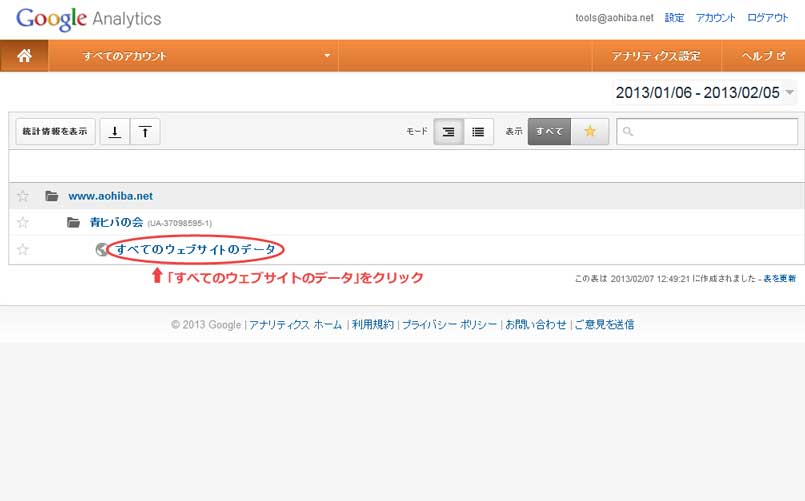Click the collapse all up-arrow button
805x501 pixels.
(145, 132)
